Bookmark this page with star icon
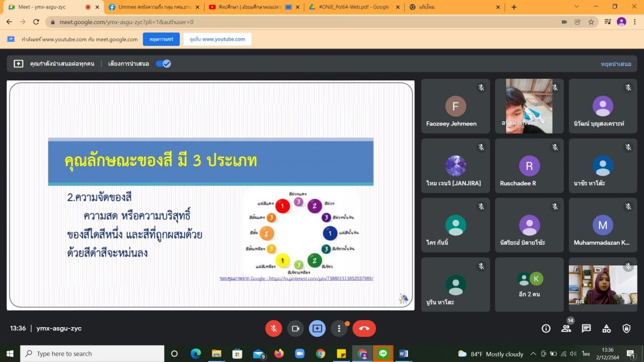The image size is (644, 362). point(591,22)
